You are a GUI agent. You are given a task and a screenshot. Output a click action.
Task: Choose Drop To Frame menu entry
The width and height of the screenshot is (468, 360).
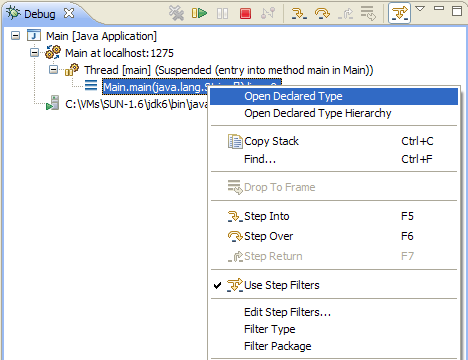coord(334,187)
